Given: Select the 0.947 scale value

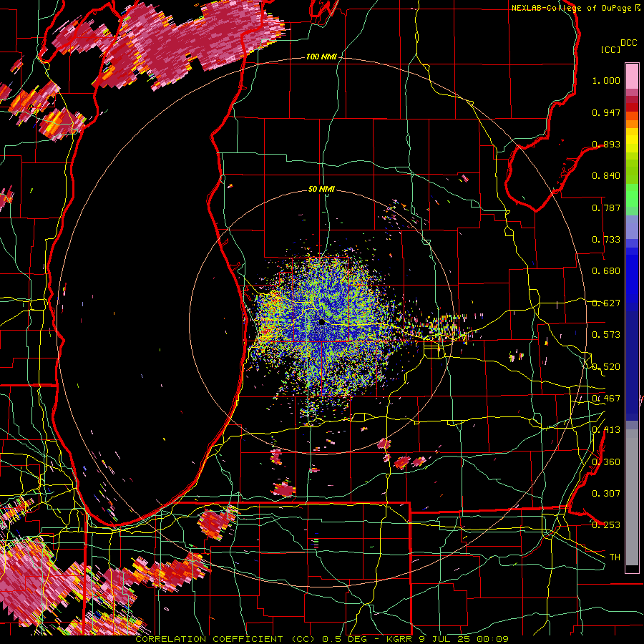Looking at the screenshot, I should tap(606, 112).
